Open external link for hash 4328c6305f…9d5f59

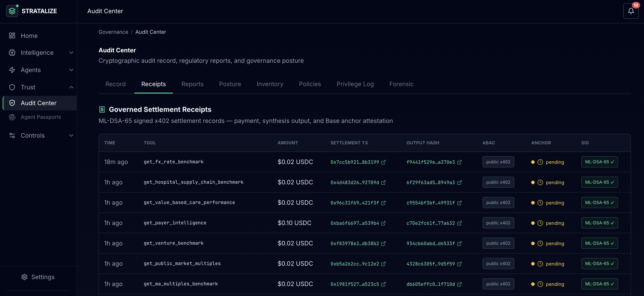[x=459, y=264]
